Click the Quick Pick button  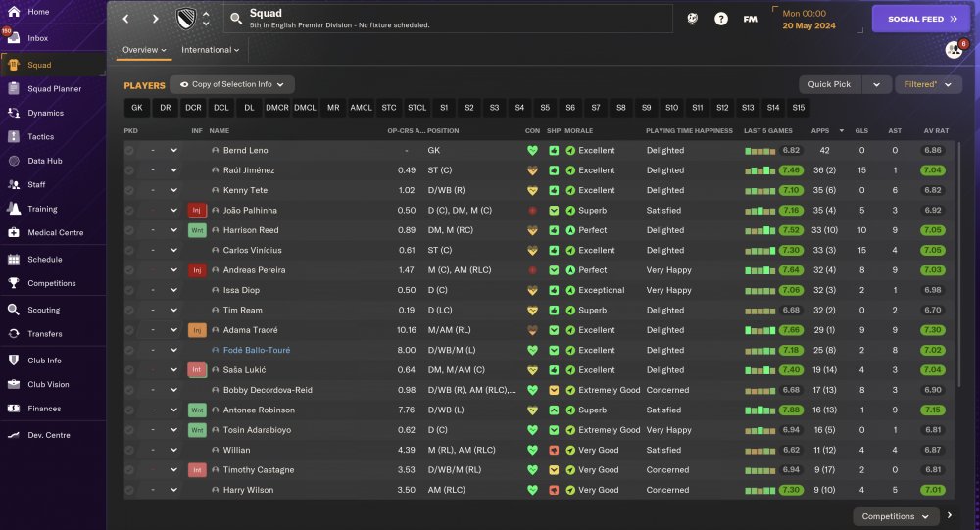point(829,84)
